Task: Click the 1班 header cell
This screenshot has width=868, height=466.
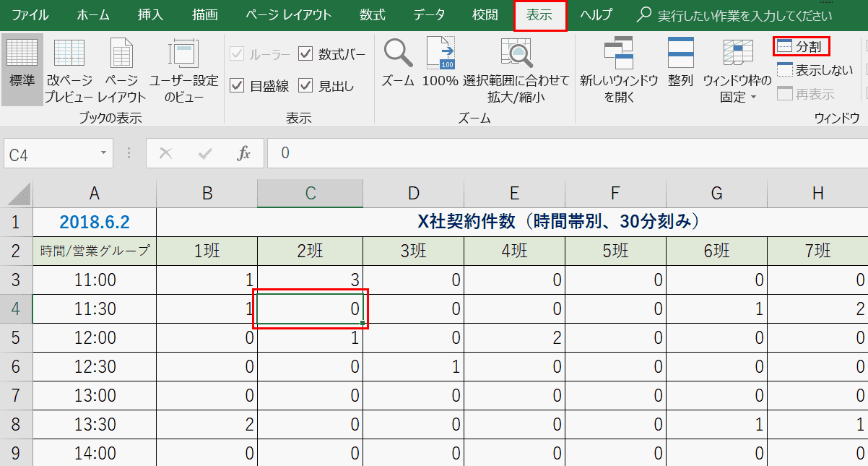Action: (x=207, y=251)
